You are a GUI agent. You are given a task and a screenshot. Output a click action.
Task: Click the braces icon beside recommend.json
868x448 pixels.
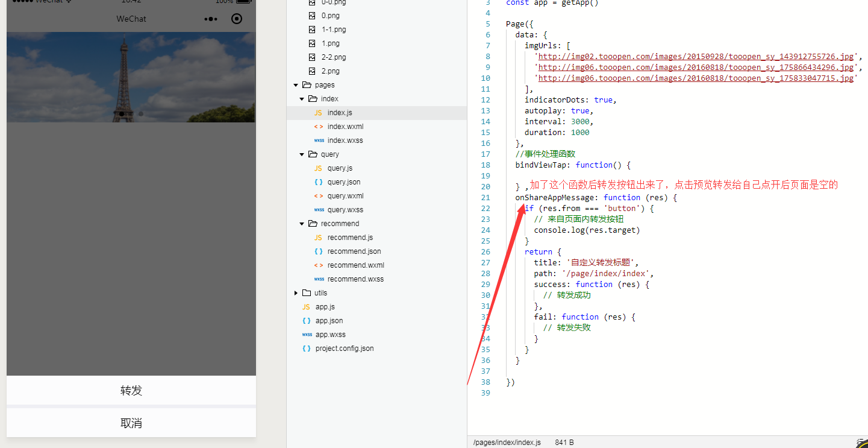[318, 251]
